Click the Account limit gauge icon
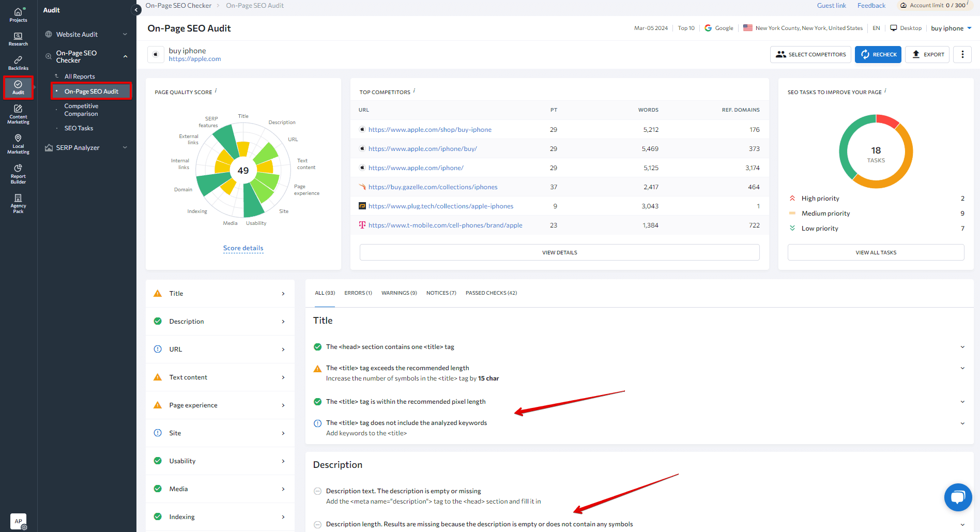The width and height of the screenshot is (980, 532). (x=904, y=5)
